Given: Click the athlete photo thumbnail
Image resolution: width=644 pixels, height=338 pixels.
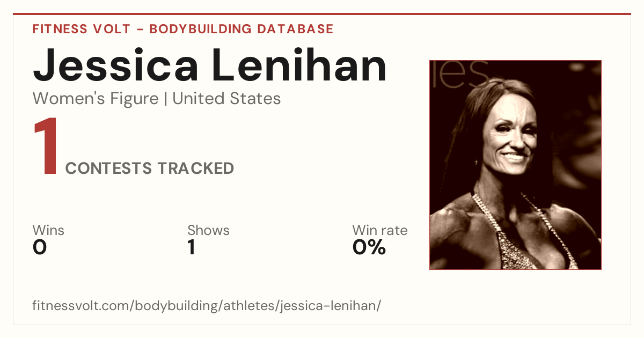Looking at the screenshot, I should tap(515, 165).
